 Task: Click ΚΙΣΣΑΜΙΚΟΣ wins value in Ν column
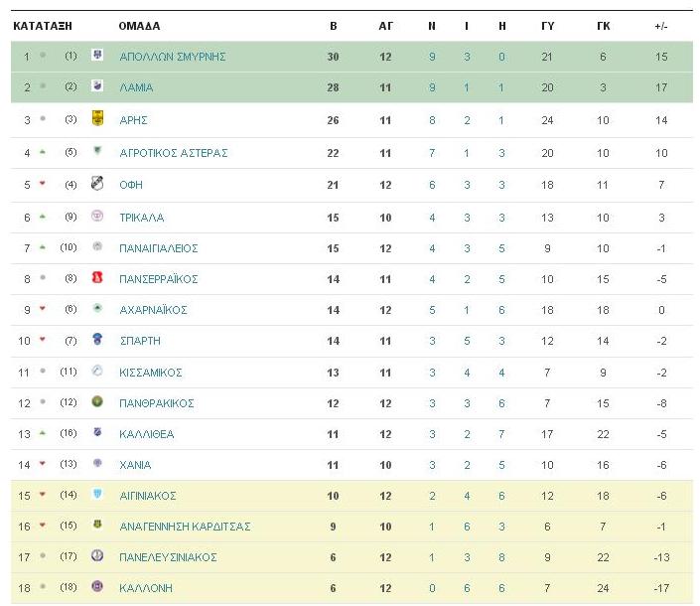coord(432,373)
